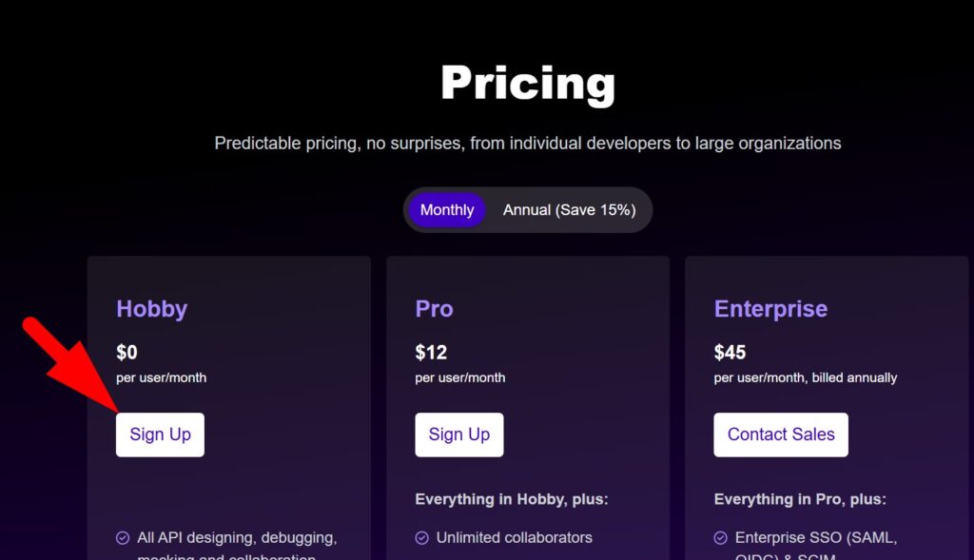Click the red arrow annotation
Viewport: 974px width, 560px height.
pos(71,365)
